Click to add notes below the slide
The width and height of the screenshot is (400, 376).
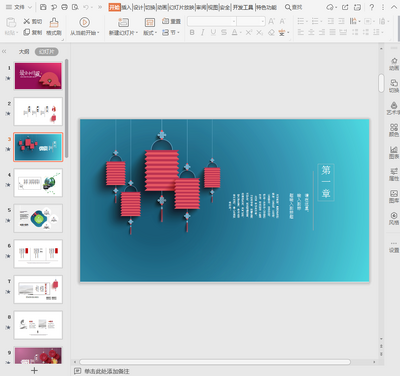[107, 371]
